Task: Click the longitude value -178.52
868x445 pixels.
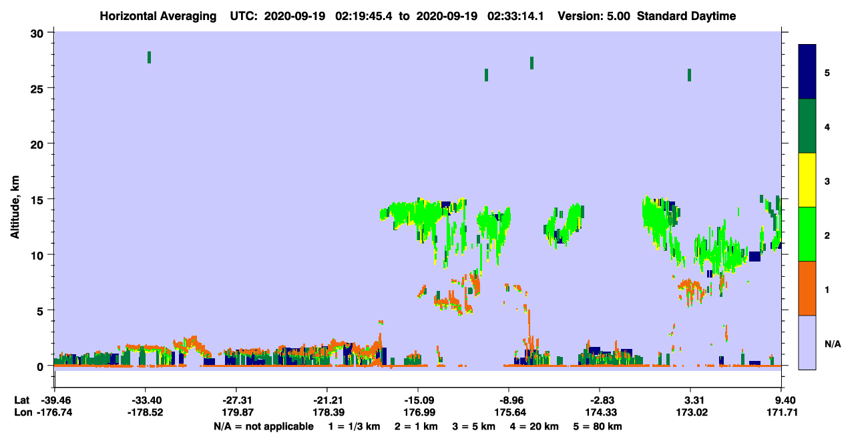Action: [146, 412]
